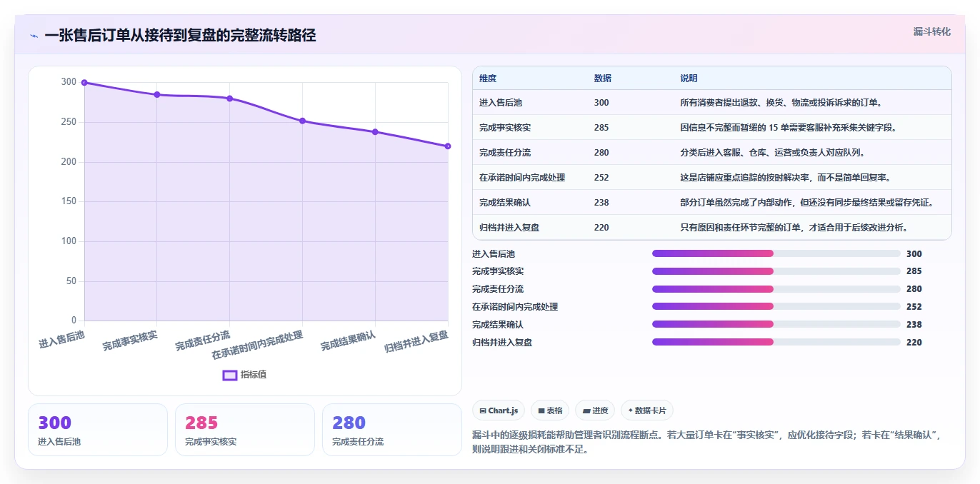Click the 进入售后池 progress bar
Viewport: 980px width, 484px height.
776,253
